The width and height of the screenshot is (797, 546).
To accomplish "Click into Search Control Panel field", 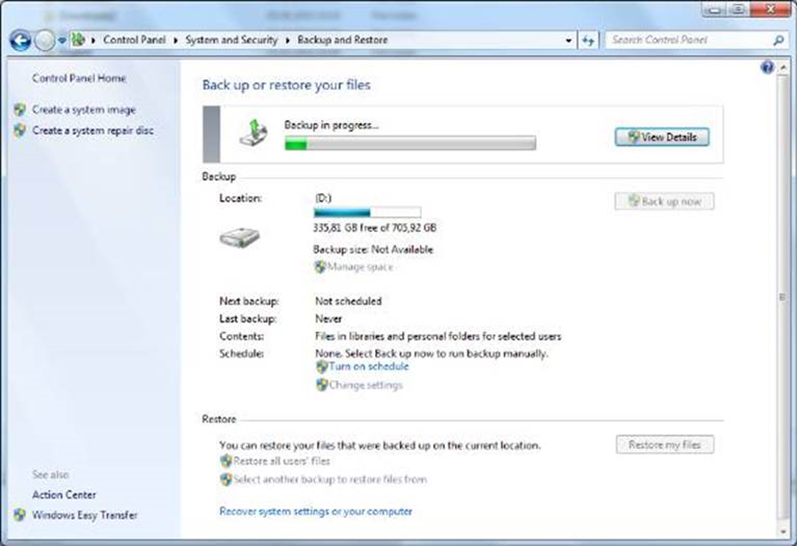I will tap(688, 41).
